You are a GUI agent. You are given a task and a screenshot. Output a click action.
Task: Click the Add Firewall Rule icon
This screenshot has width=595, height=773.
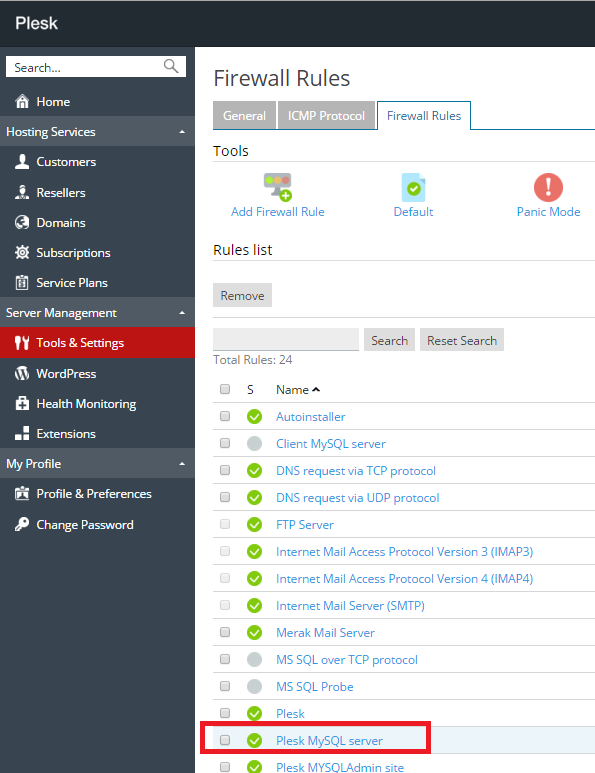[278, 187]
